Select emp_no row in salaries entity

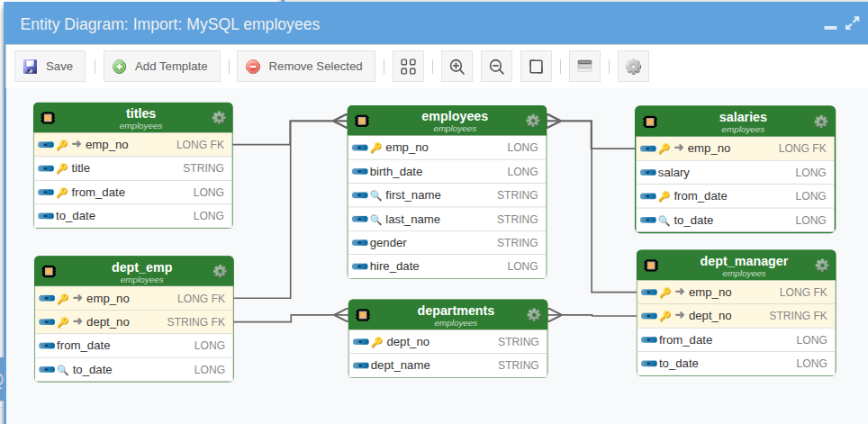[735, 149]
